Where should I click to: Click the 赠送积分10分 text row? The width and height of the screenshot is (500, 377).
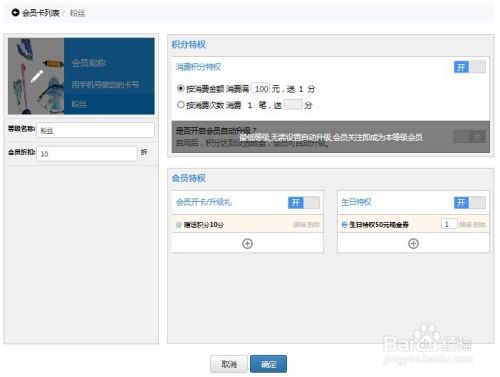click(x=247, y=224)
